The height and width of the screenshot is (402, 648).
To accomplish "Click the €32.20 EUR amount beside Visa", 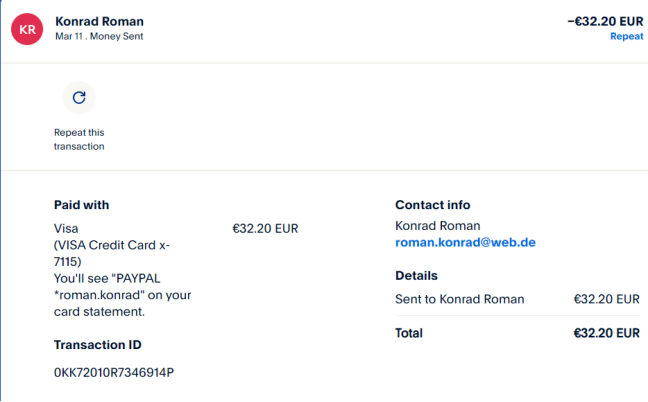I will pyautogui.click(x=265, y=228).
